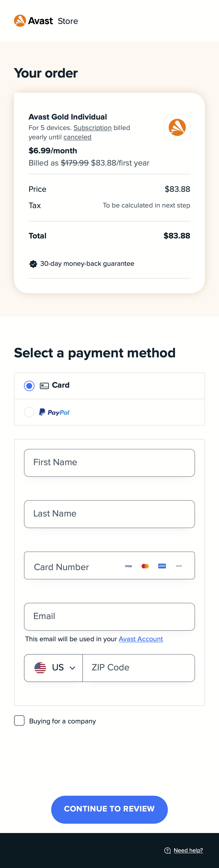The image size is (219, 868).
Task: Click the ZIP Code input field
Action: pyautogui.click(x=139, y=668)
